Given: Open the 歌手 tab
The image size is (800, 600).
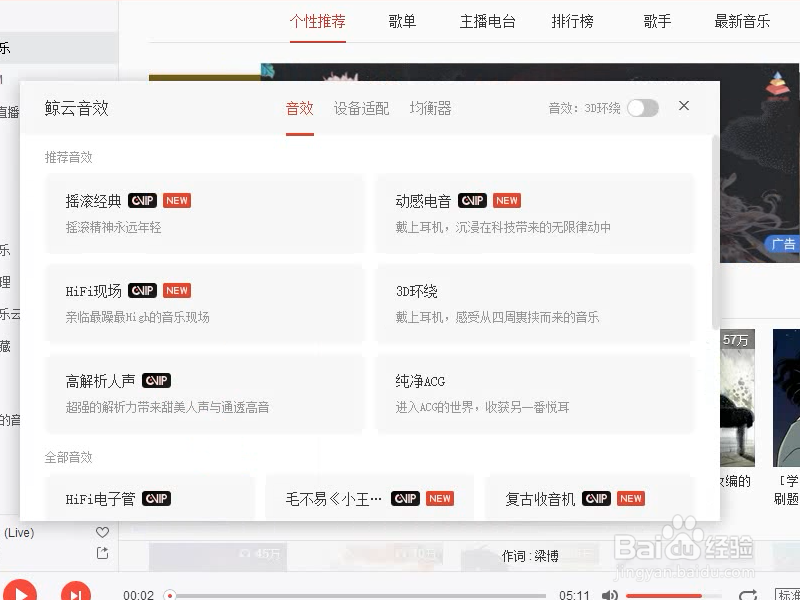Looking at the screenshot, I should pos(657,21).
